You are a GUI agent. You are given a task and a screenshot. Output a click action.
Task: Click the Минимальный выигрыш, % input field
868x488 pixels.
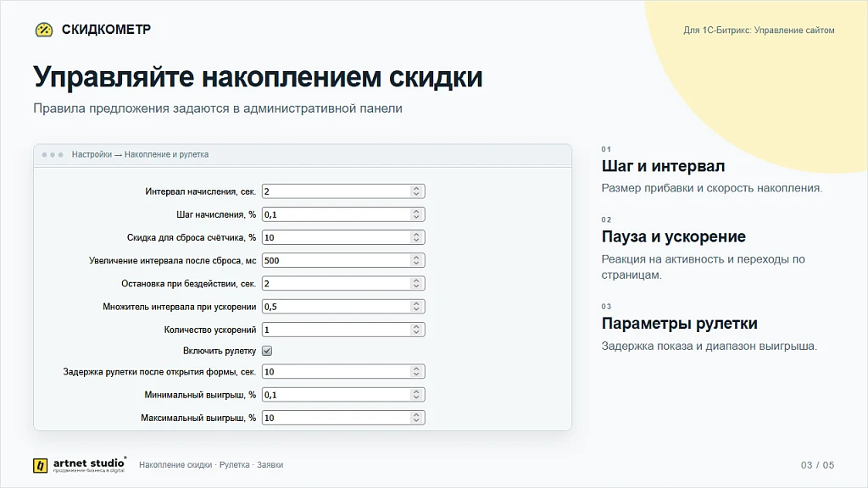point(343,395)
